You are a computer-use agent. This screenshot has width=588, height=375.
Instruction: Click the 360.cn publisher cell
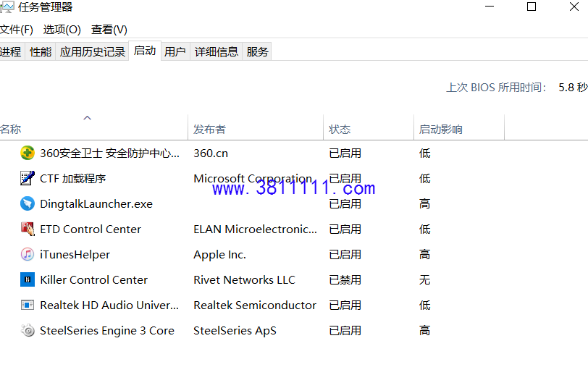click(x=211, y=153)
